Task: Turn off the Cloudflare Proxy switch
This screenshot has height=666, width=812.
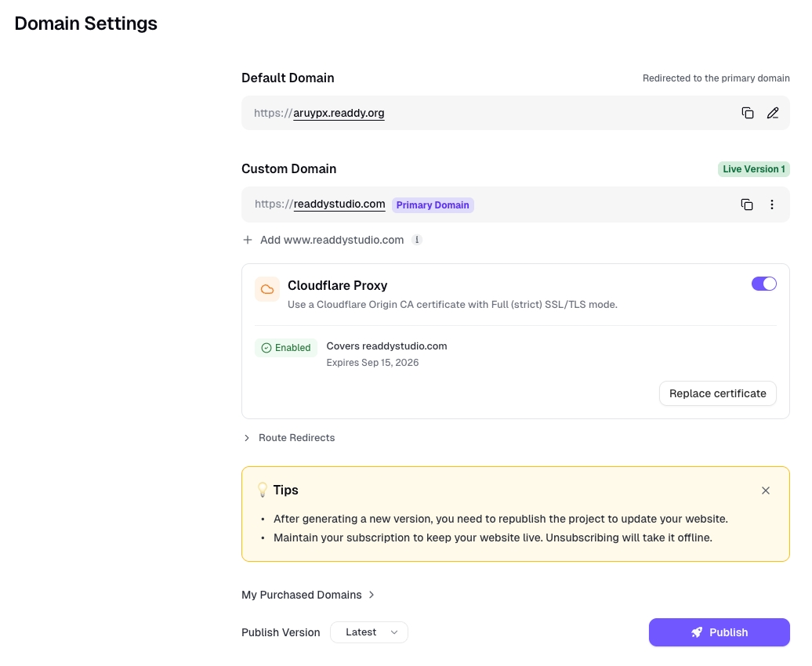Action: coord(764,284)
